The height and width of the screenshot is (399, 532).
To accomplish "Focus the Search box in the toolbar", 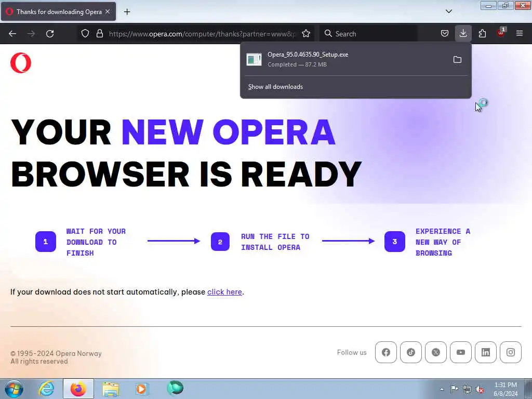I will click(369, 34).
